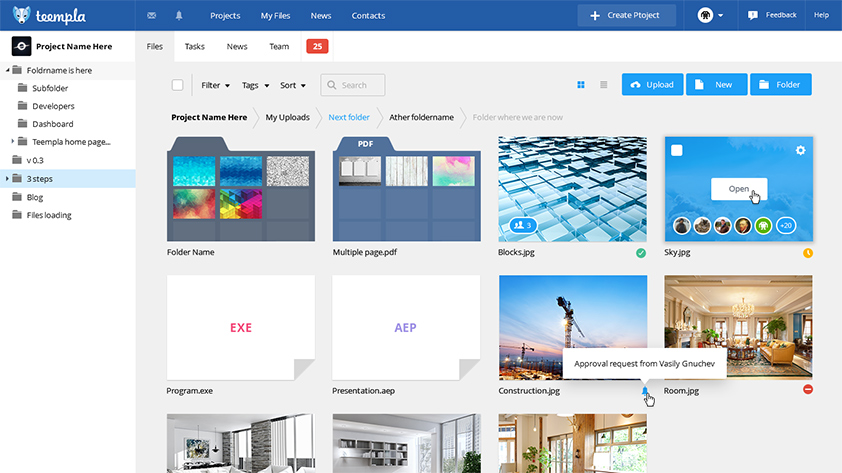Image resolution: width=842 pixels, height=473 pixels.
Task: Expand the 3 steps folder
Action: [x=8, y=179]
